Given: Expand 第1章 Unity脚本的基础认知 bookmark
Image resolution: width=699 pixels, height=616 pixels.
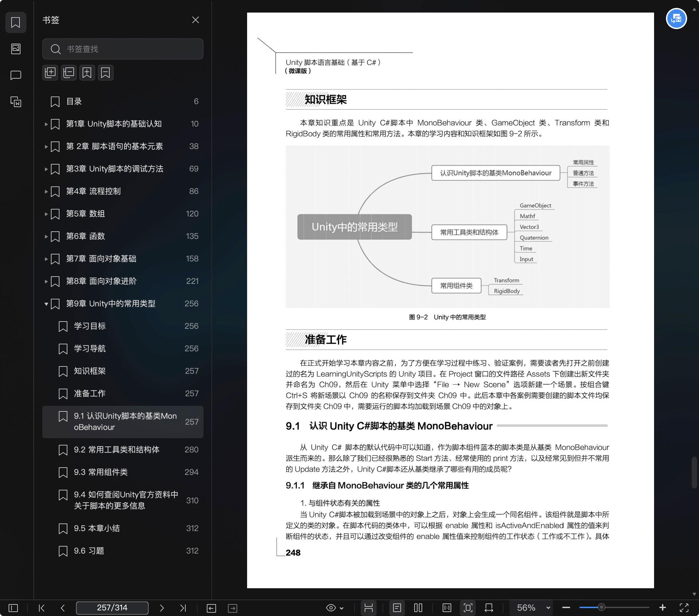Looking at the screenshot, I should (x=46, y=124).
